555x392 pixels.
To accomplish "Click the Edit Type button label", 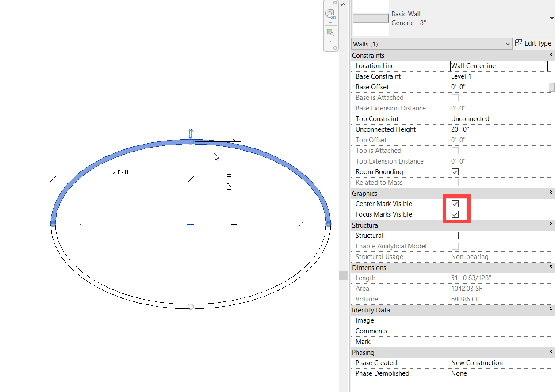I will pos(537,43).
